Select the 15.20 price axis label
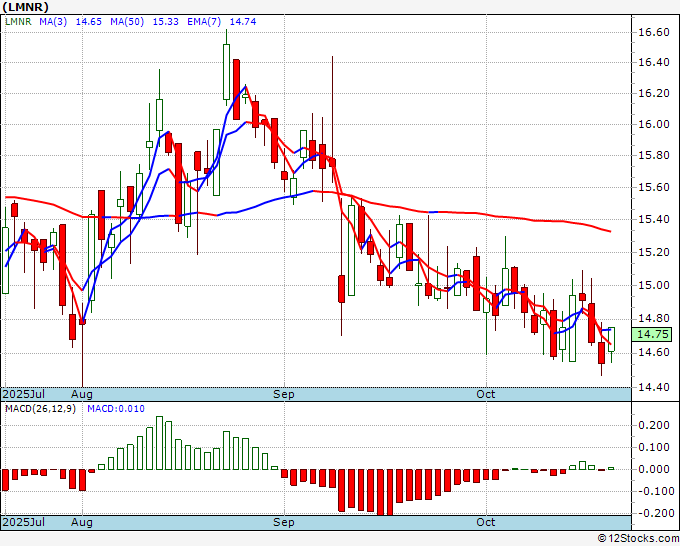 tap(654, 252)
